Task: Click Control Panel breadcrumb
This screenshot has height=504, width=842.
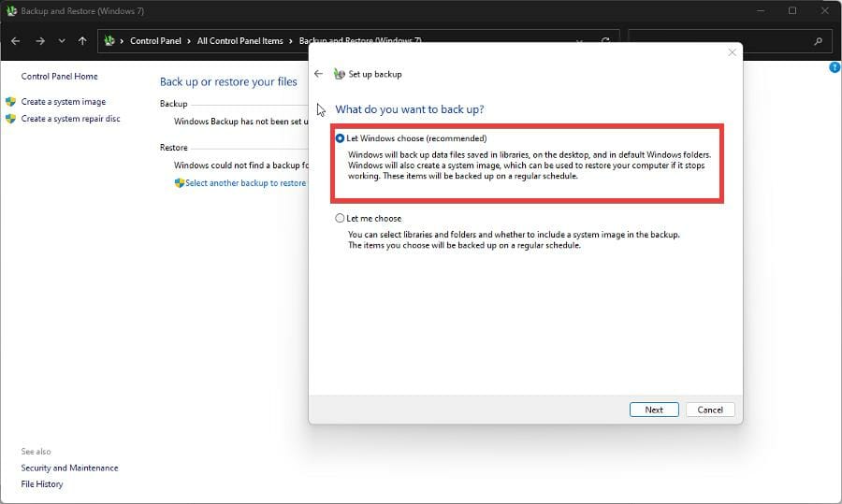Action: tap(155, 41)
